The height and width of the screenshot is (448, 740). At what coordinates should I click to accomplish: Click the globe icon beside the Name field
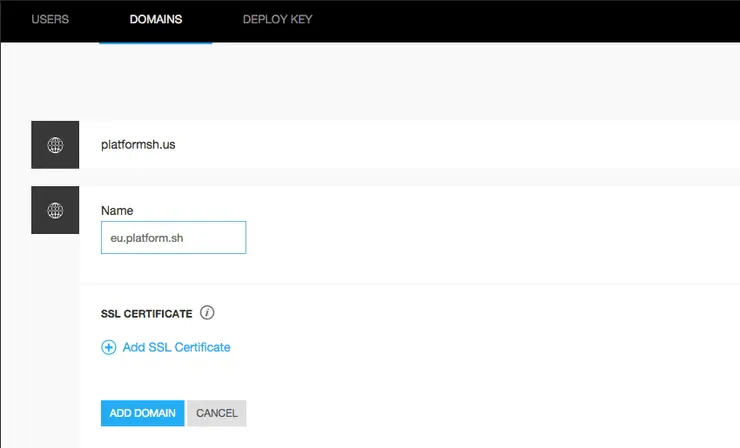pyautogui.click(x=55, y=210)
